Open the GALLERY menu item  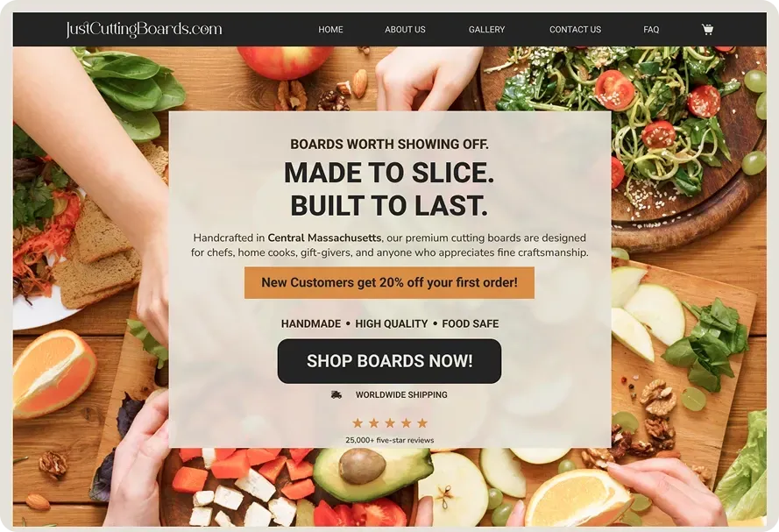coord(486,30)
